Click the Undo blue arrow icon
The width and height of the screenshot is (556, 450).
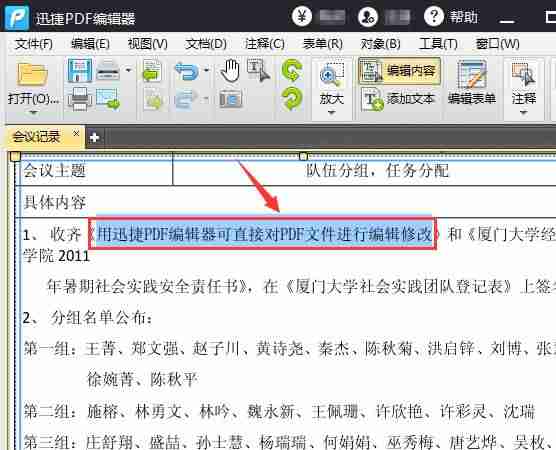(x=187, y=71)
